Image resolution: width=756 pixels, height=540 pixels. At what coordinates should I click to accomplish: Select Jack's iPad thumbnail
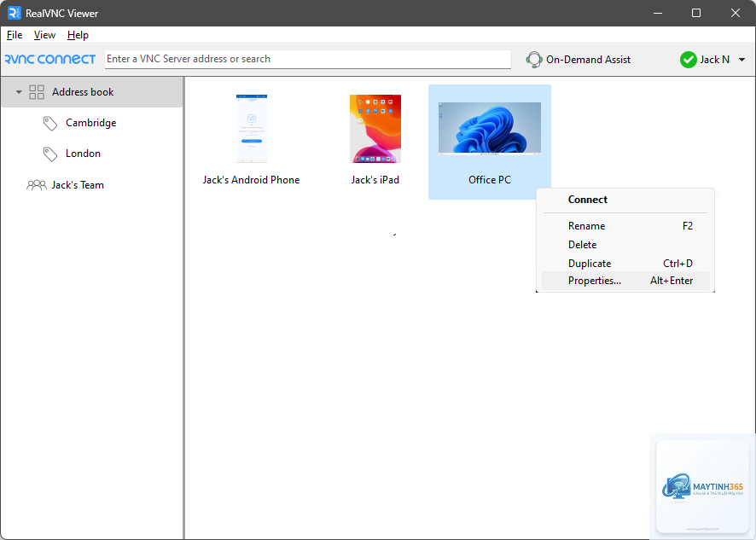(x=375, y=128)
